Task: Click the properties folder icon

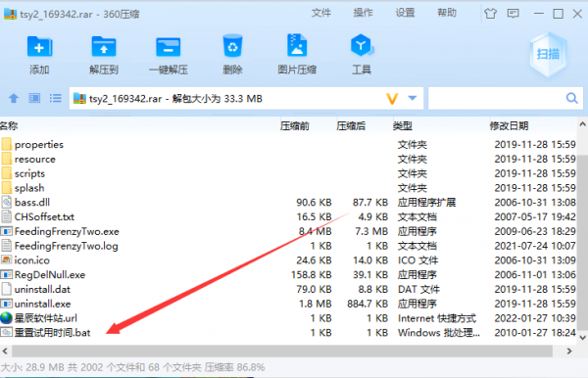Action: pyautogui.click(x=7, y=144)
